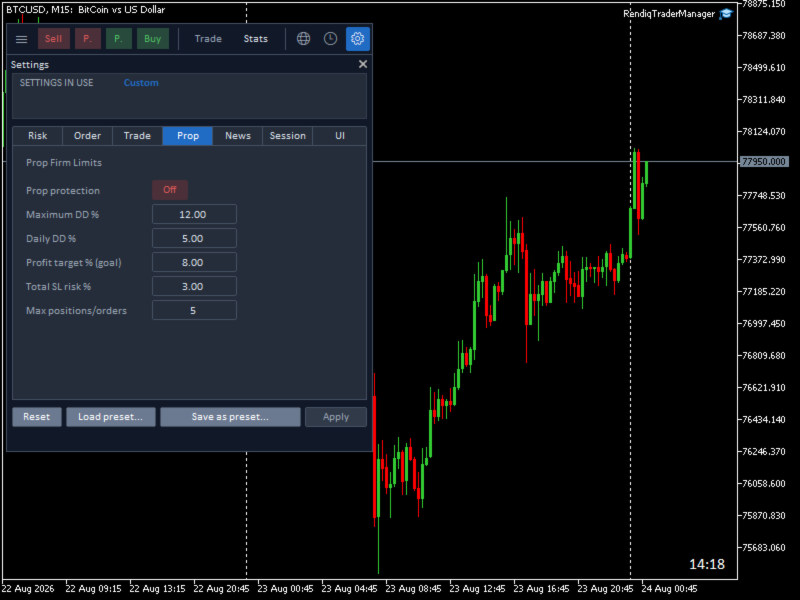Screen dimensions: 800x600
Task: Open the Stats panel
Action: click(x=256, y=39)
